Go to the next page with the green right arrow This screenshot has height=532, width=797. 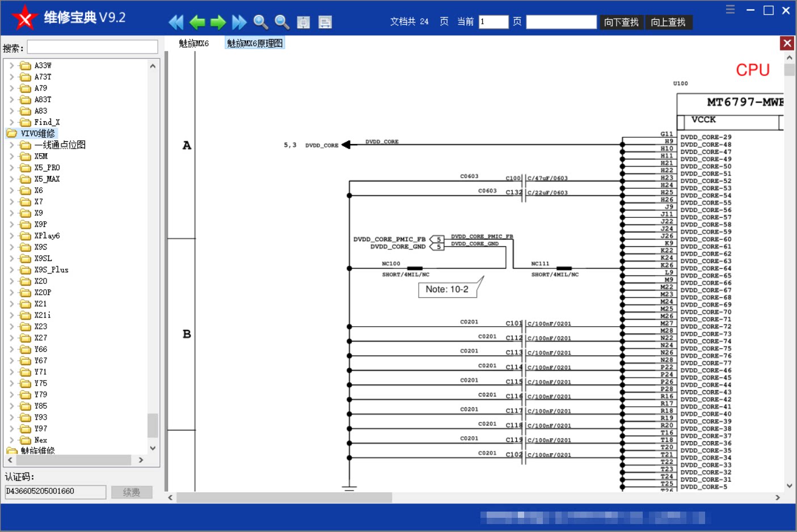click(218, 22)
